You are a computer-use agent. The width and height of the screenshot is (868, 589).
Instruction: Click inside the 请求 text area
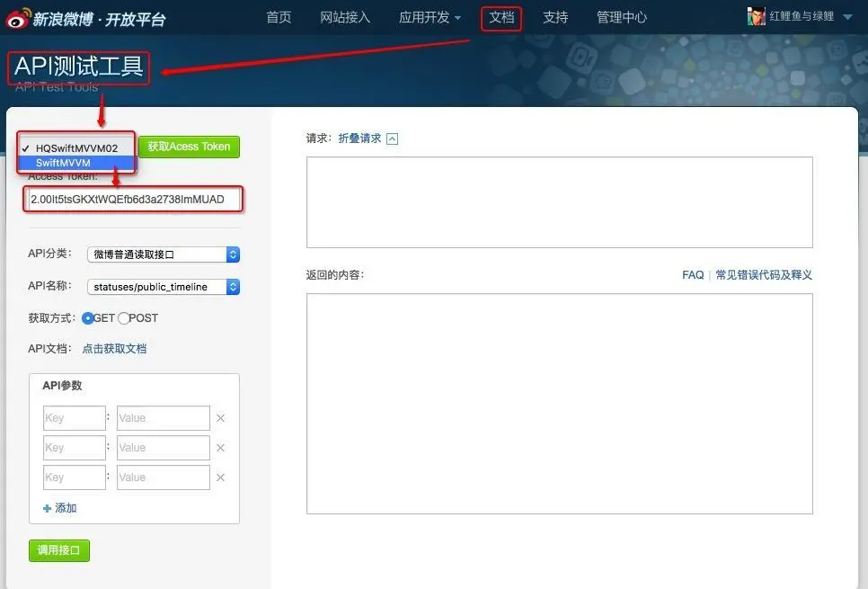[559, 202]
